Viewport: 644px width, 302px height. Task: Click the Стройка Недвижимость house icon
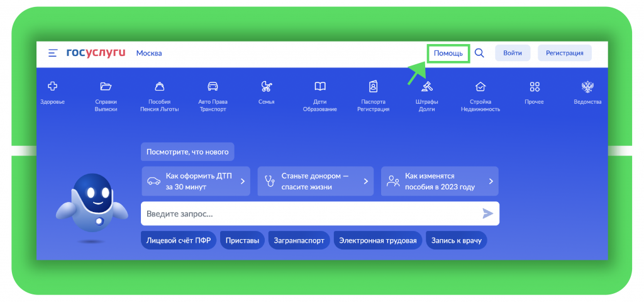tap(480, 86)
